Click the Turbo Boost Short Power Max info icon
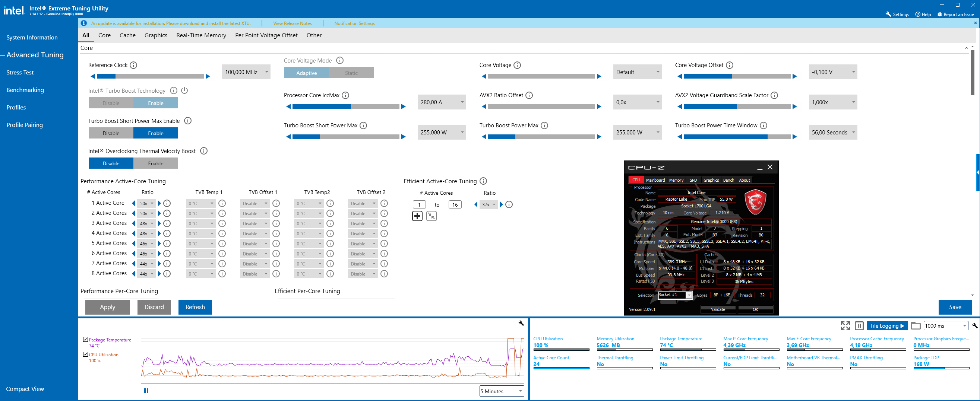This screenshot has width=980, height=401. pyautogui.click(x=363, y=125)
